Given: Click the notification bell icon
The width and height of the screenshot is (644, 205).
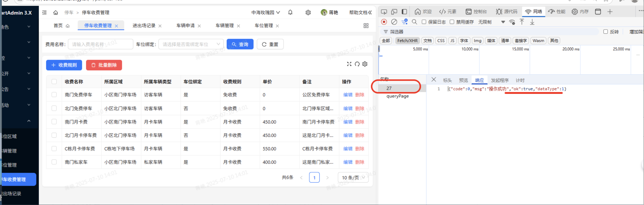Looking at the screenshot, I should coord(290,12).
